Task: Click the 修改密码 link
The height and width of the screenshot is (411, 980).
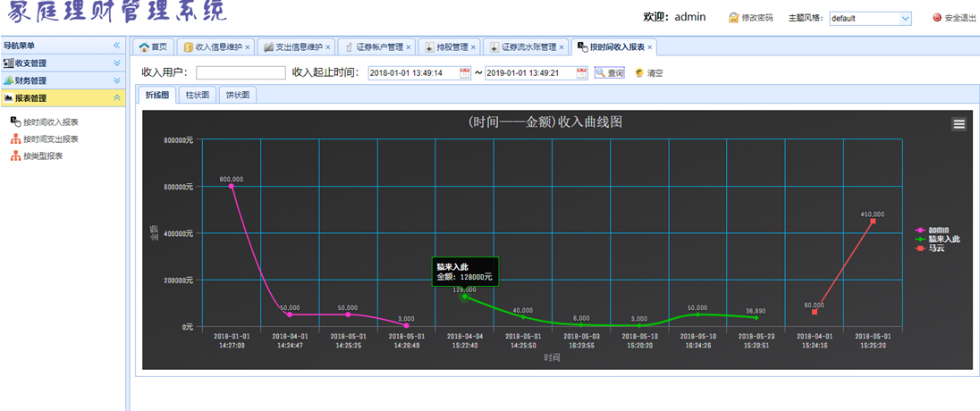Action: click(757, 18)
